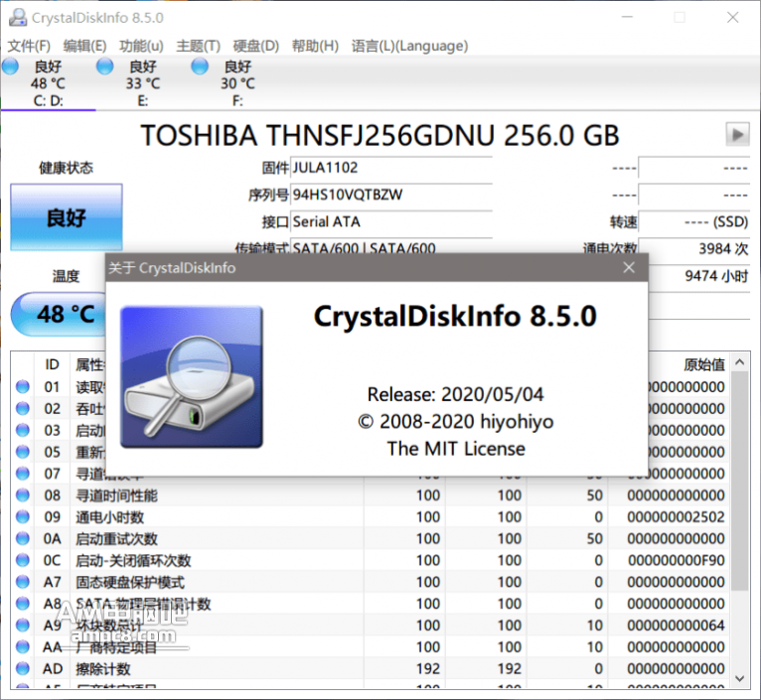The width and height of the screenshot is (761, 700).
Task: Click The MIT License text
Action: coord(456,449)
